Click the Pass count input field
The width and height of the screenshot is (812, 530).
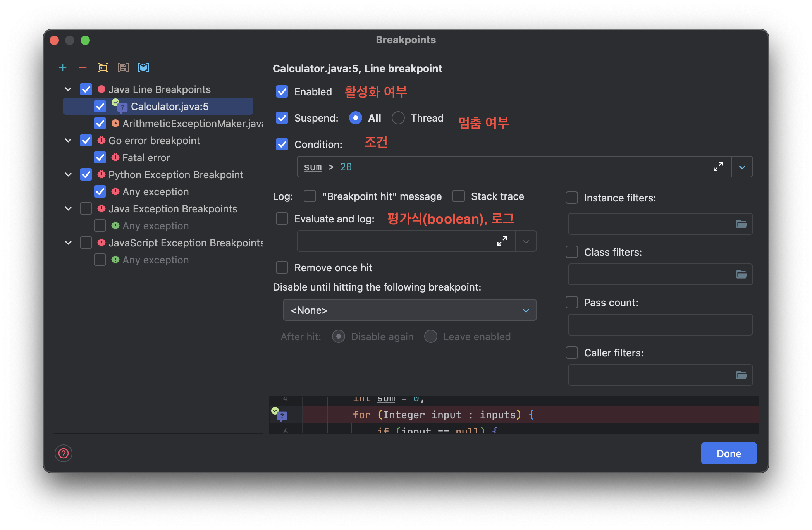pos(660,325)
